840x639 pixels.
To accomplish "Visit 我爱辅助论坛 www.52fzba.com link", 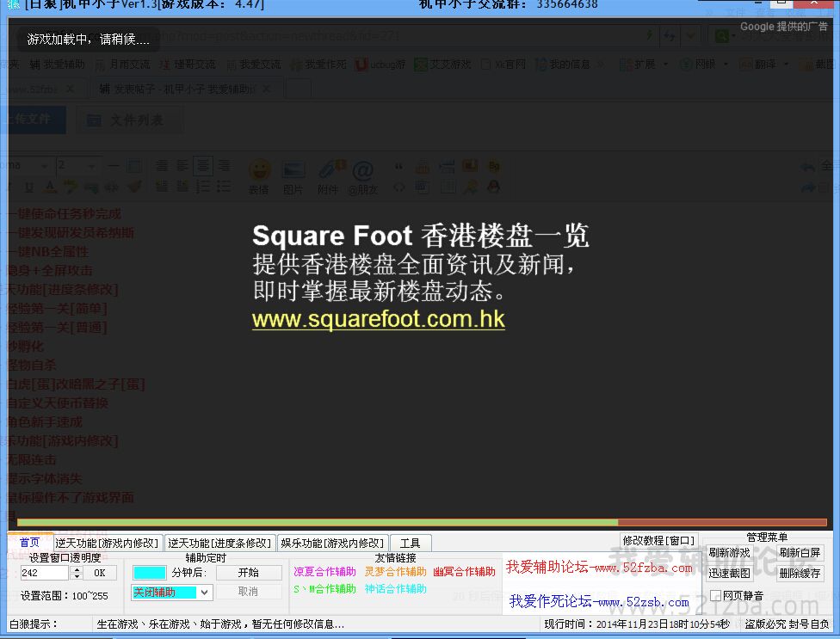I will click(x=599, y=568).
